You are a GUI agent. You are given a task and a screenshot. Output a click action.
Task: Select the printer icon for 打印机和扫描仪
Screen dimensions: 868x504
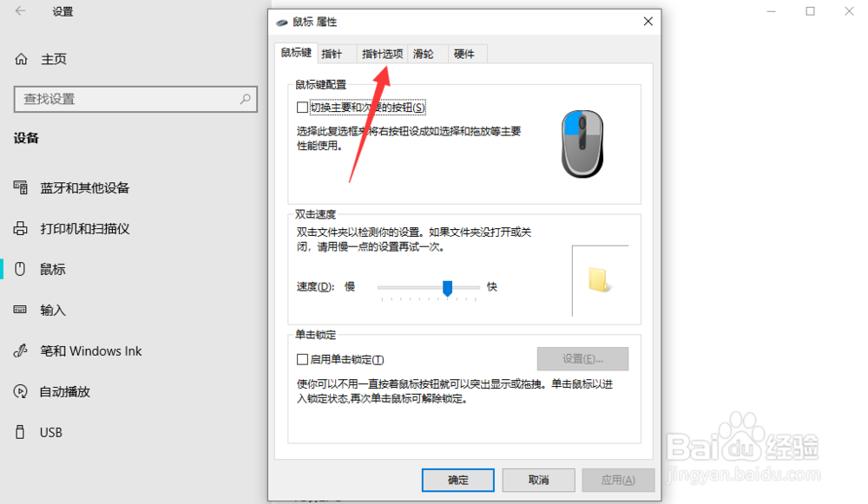(x=21, y=228)
